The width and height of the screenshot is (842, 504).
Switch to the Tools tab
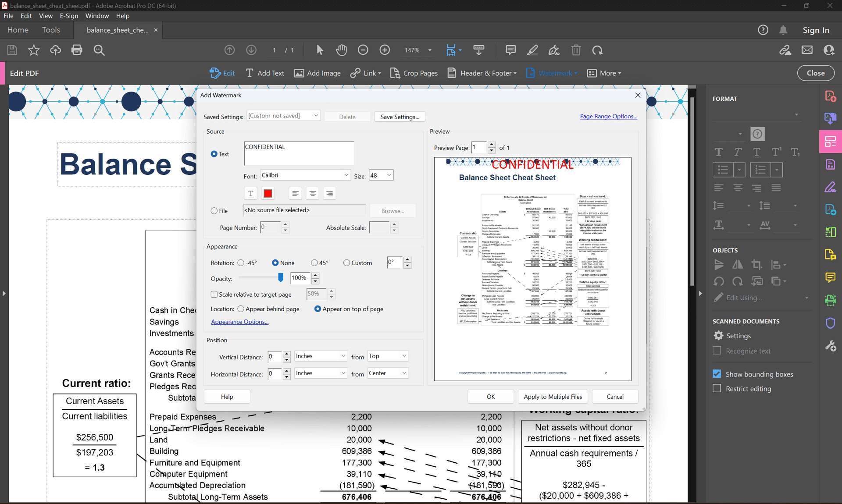51,30
